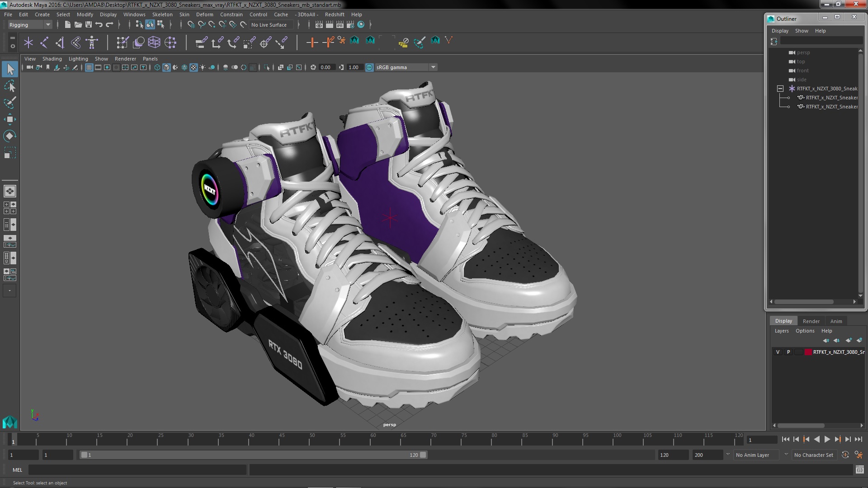Click the Select by hierarchy mode icon
Image resolution: width=868 pixels, height=488 pixels.
coord(139,25)
